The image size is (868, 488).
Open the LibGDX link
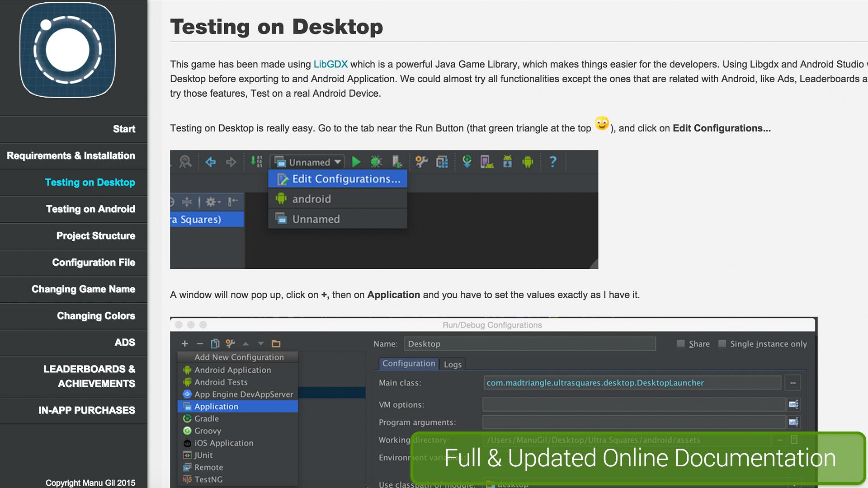tap(330, 64)
